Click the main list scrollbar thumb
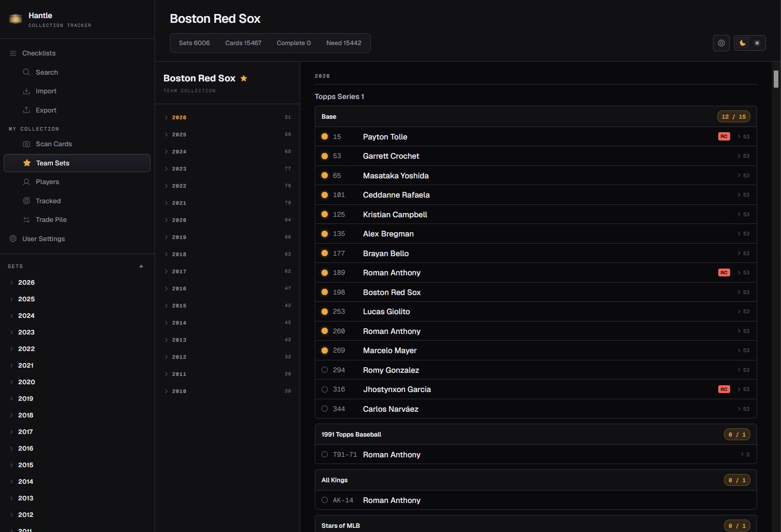 [x=776, y=79]
